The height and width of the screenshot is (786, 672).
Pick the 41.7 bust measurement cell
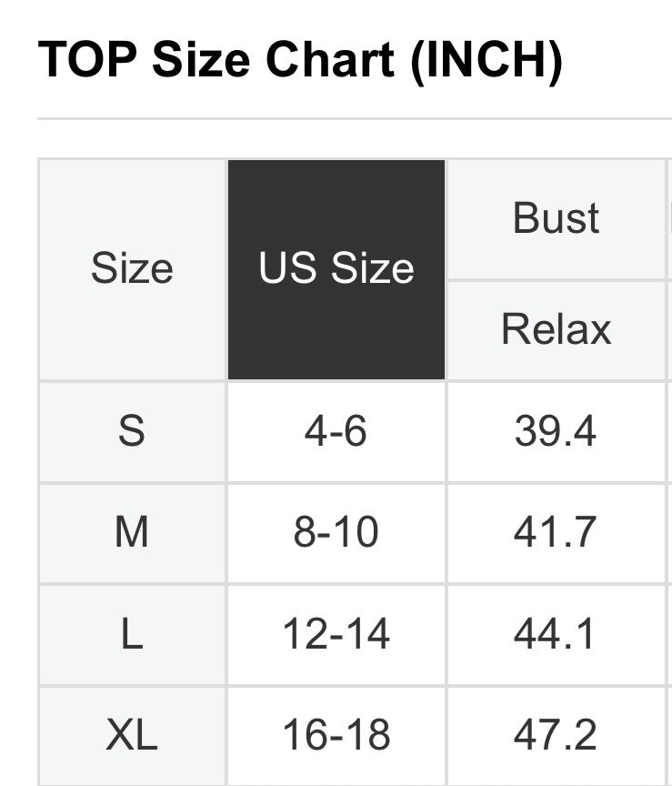tap(556, 532)
